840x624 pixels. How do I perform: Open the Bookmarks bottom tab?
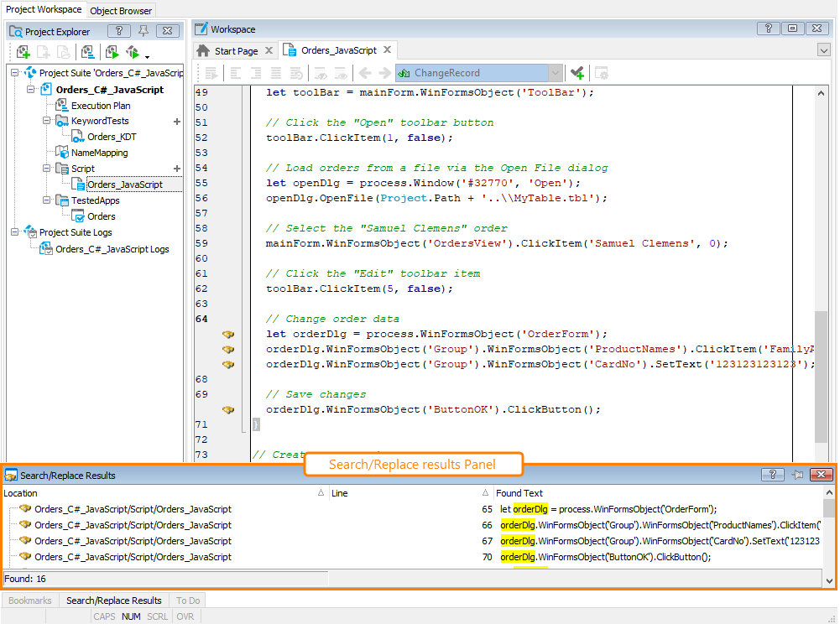pyautogui.click(x=30, y=601)
